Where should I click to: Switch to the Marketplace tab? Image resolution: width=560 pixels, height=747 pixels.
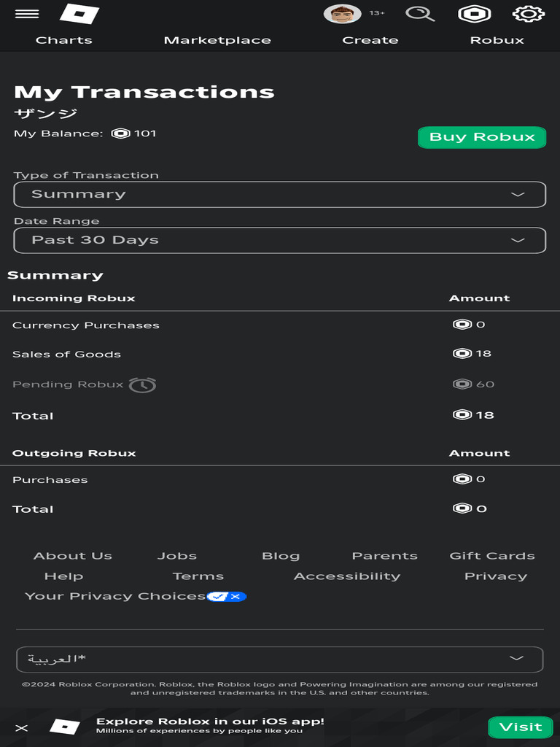point(217,40)
